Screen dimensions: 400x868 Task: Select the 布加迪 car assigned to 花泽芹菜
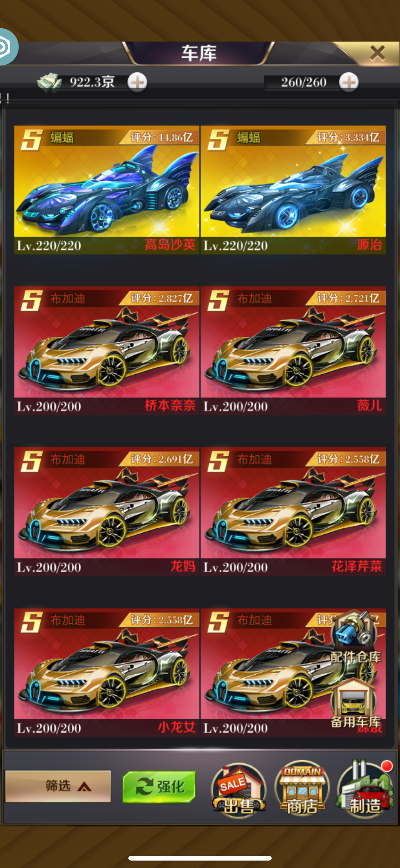tap(293, 511)
